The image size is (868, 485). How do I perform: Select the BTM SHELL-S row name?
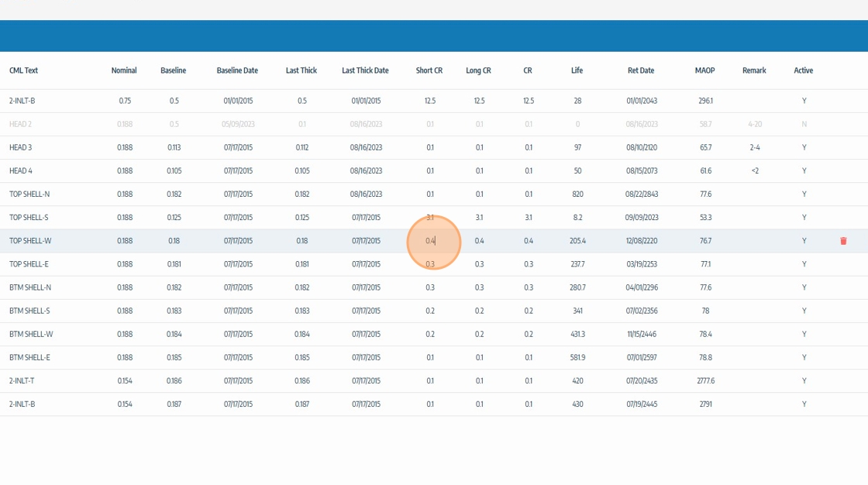tap(29, 311)
